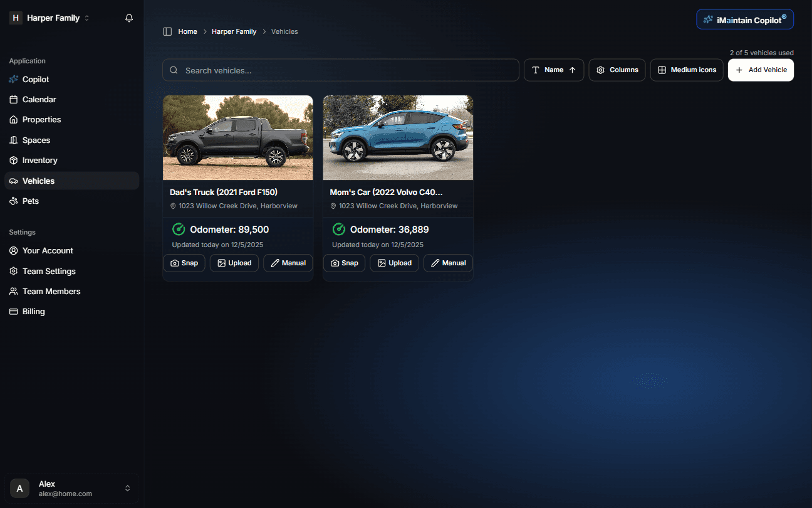The width and height of the screenshot is (812, 508).
Task: Open the Inventory page
Action: click(x=71, y=161)
